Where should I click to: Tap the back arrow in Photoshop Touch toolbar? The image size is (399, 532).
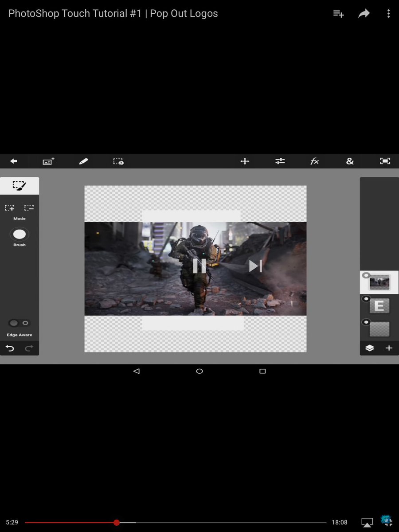(x=14, y=161)
